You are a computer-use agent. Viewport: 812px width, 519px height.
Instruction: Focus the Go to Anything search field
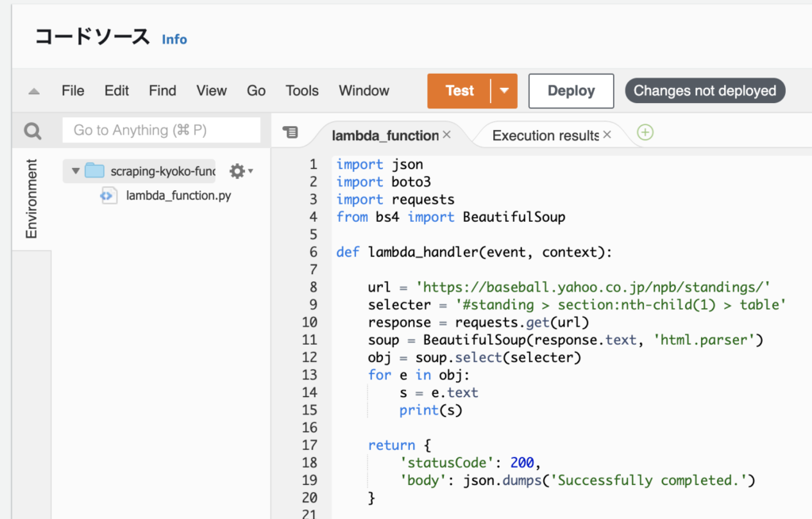[162, 130]
